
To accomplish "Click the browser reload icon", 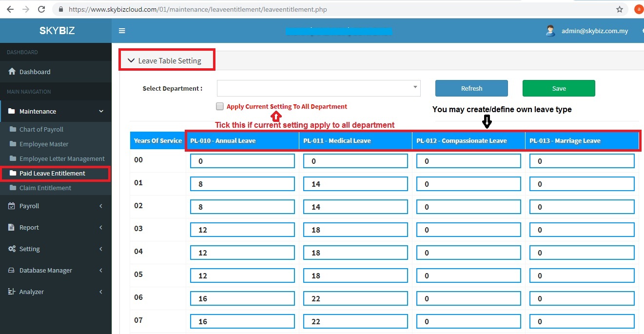I will [x=41, y=9].
